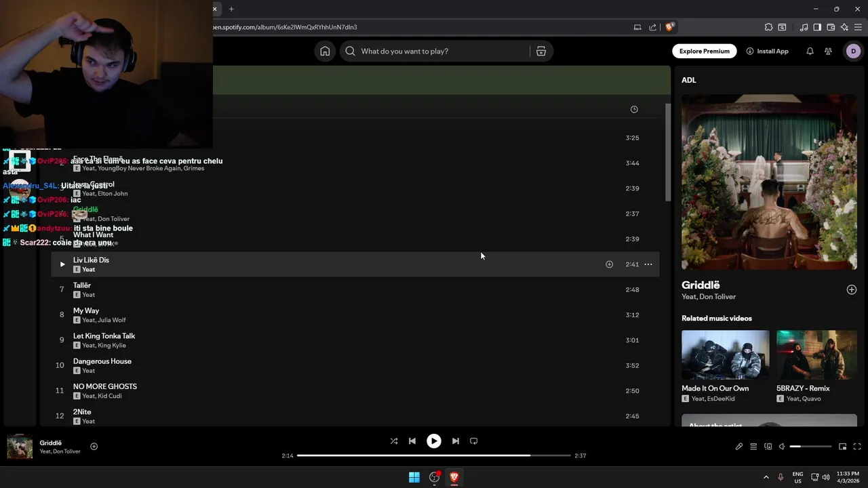Open the Friend Activity icon
Viewport: 868px width, 488px height.
pos(828,51)
